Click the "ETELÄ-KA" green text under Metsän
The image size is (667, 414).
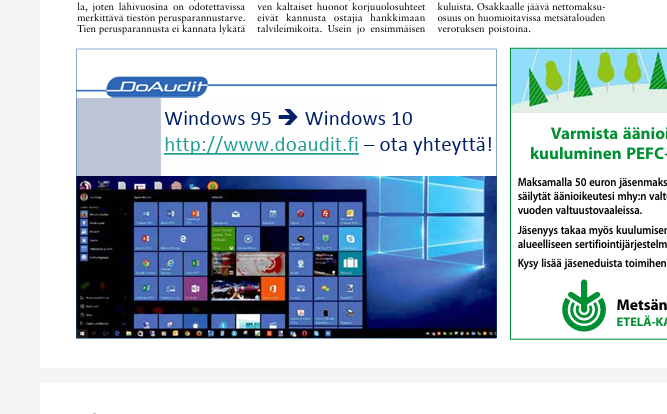tap(641, 322)
